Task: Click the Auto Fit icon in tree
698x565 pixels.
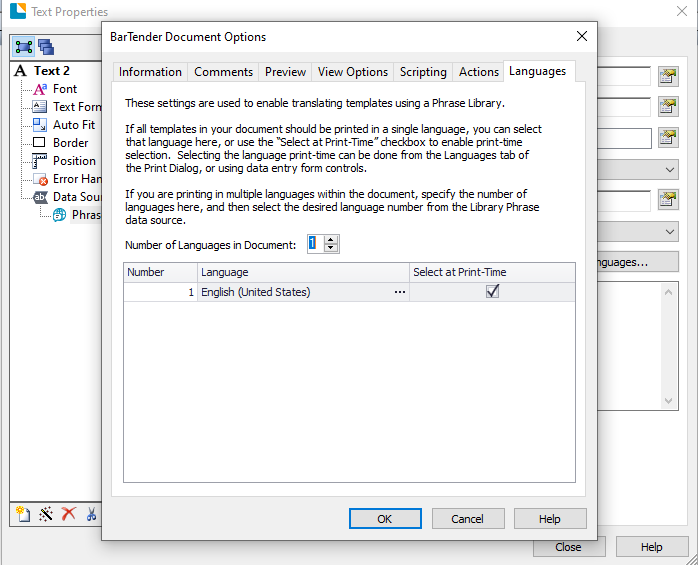Action: click(40, 125)
